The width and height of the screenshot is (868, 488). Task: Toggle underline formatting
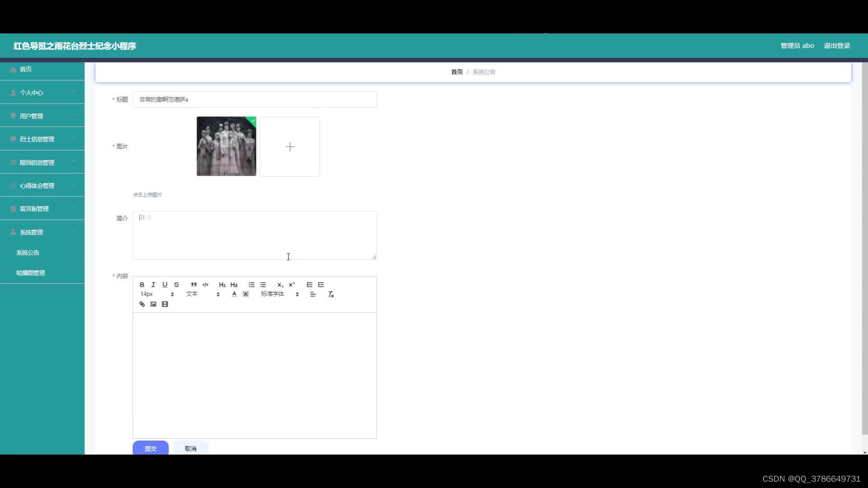click(165, 285)
